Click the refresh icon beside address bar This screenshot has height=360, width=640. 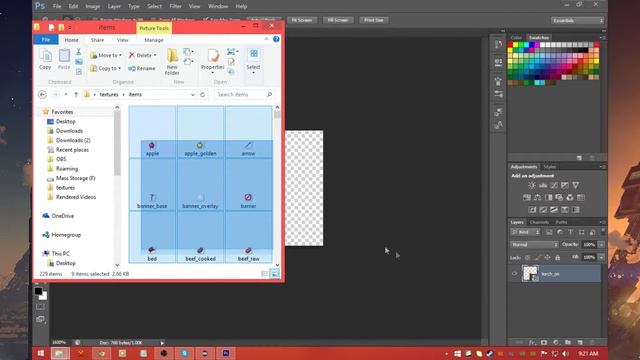point(202,94)
